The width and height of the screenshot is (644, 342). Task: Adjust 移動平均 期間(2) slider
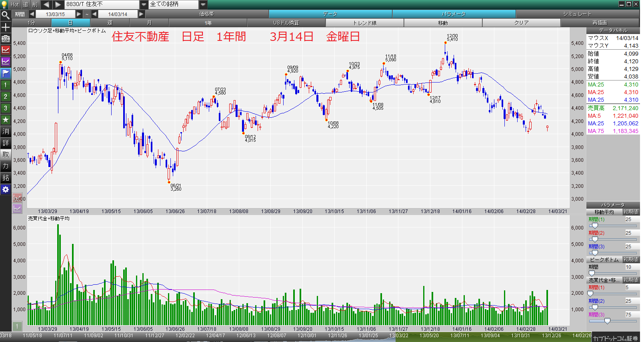[594, 239]
